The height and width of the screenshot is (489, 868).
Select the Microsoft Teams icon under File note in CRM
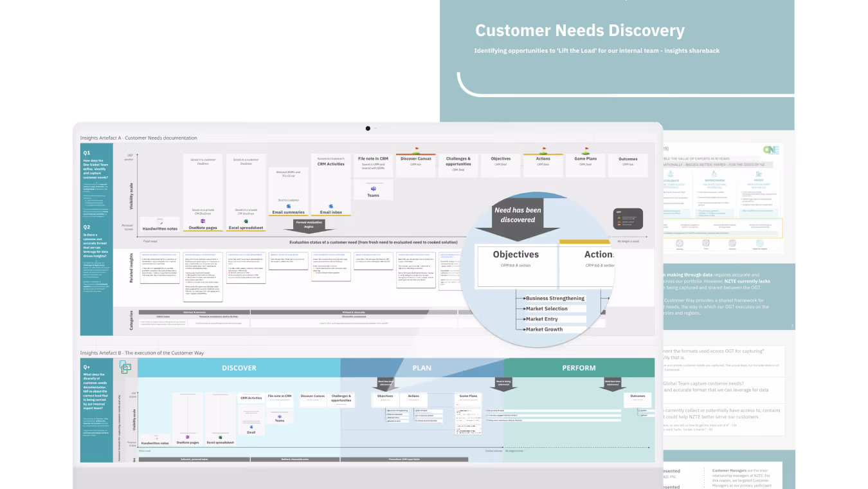[373, 188]
